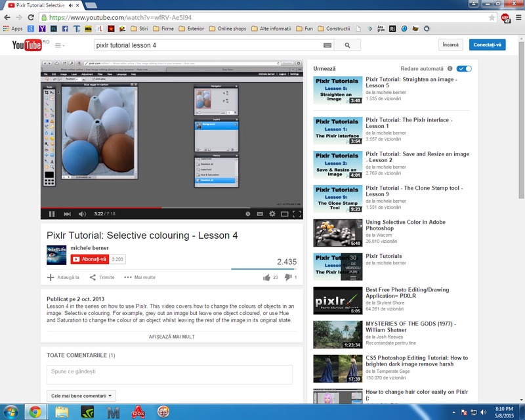
Task: Mute the video player volume
Action: click(82, 214)
